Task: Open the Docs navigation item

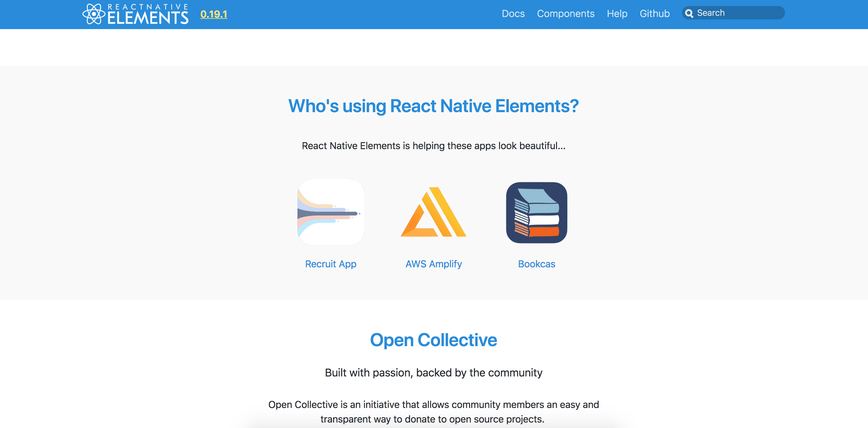Action: point(513,14)
